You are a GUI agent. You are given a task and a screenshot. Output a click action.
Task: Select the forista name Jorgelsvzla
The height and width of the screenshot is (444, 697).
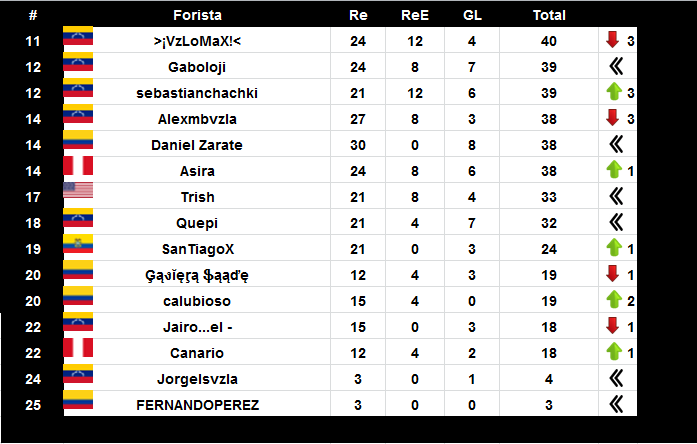click(x=197, y=379)
